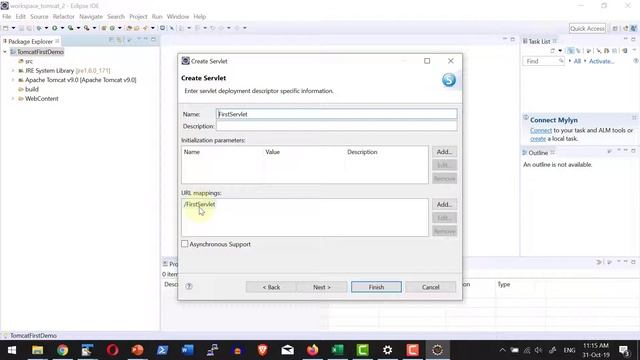
Task: Open Opera browser from the taskbar
Action: [x=113, y=350]
